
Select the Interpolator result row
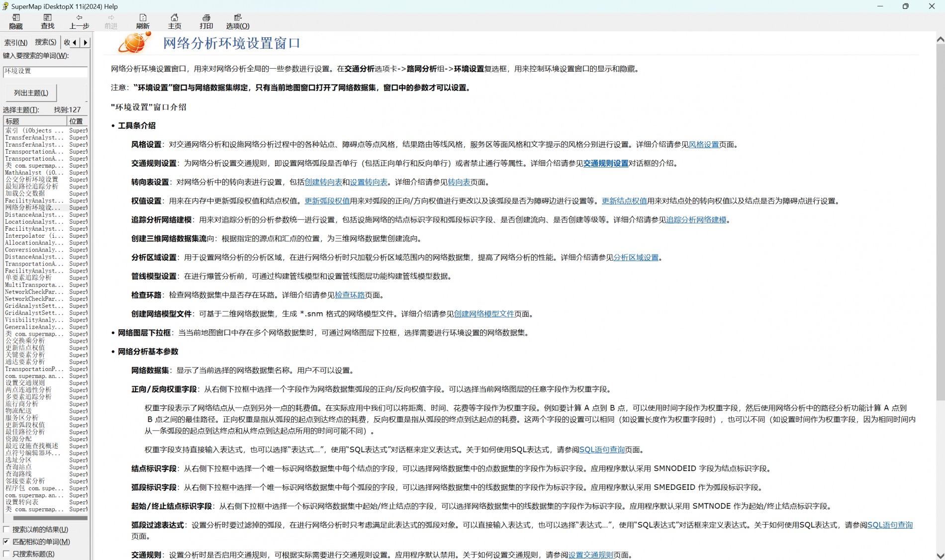coord(46,236)
